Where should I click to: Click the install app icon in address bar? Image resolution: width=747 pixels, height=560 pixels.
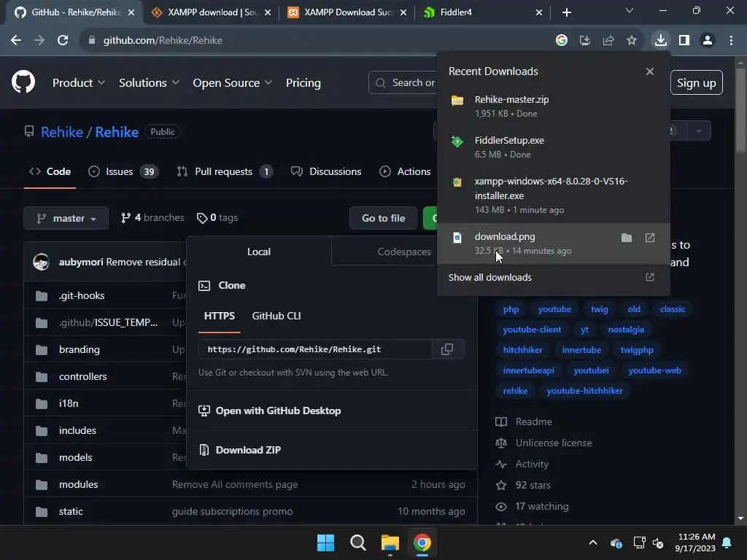pos(585,41)
